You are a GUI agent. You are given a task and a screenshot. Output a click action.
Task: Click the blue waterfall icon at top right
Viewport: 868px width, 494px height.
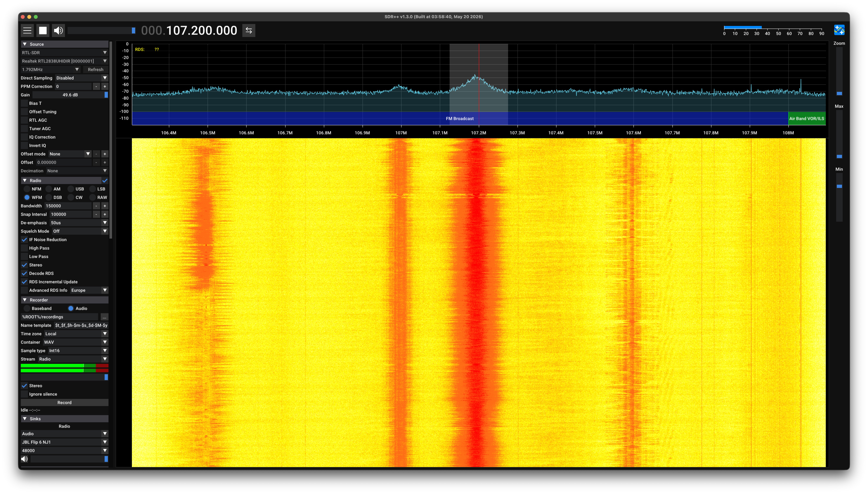pyautogui.click(x=839, y=30)
